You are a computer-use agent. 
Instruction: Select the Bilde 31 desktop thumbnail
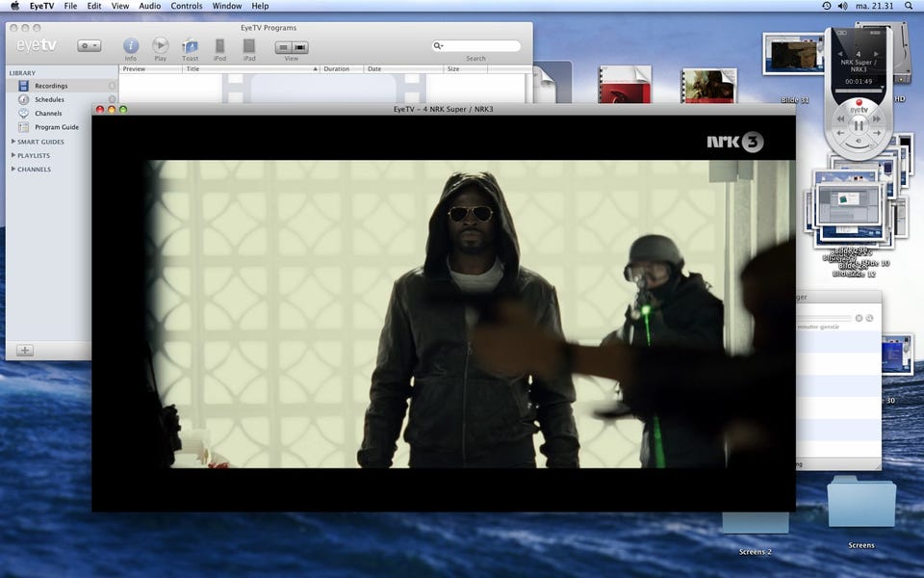click(x=792, y=54)
